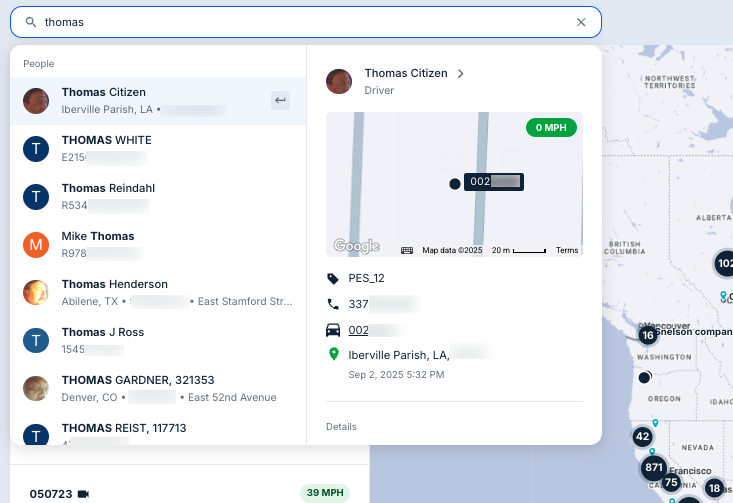Open the Google Maps Terms link
Viewport: 733px width, 503px height.
(567, 251)
